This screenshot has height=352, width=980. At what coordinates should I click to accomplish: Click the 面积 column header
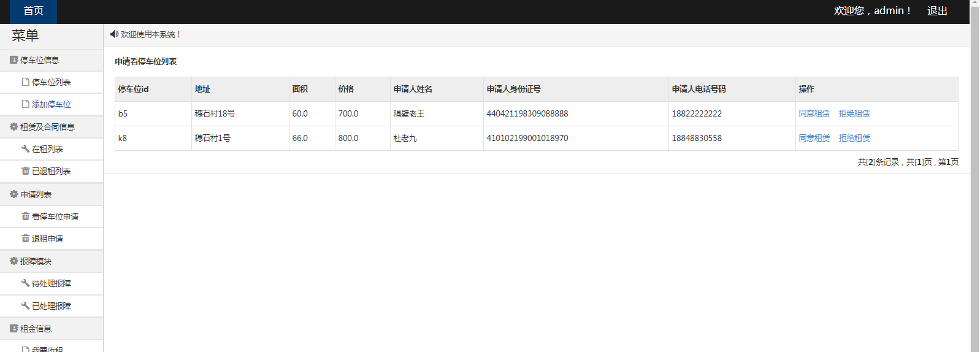312,90
